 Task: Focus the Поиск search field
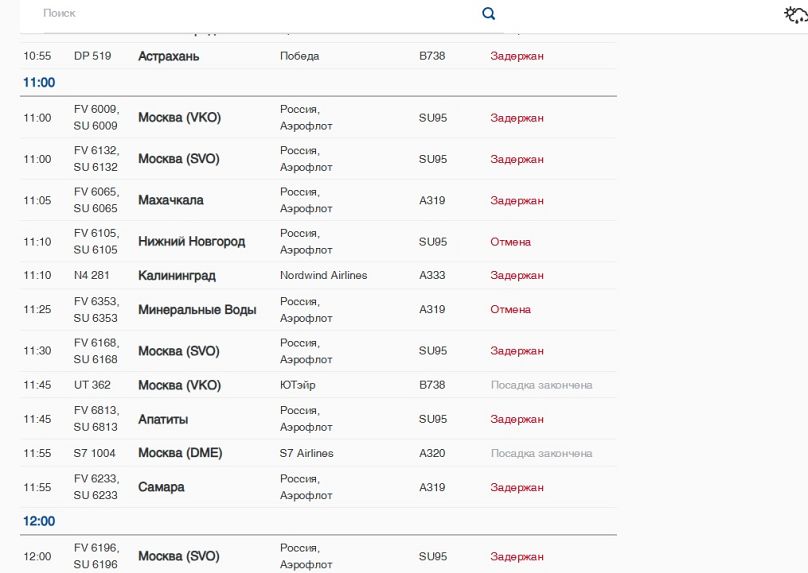(250, 14)
